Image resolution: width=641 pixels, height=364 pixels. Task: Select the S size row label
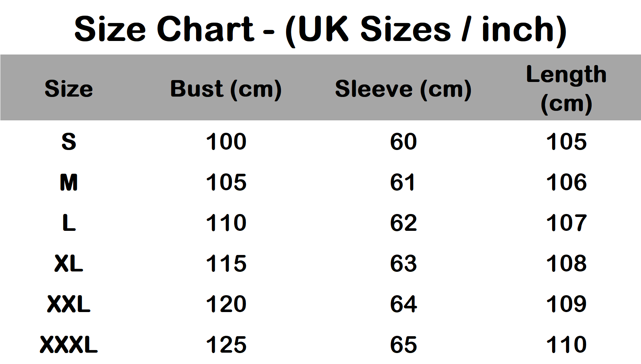[69, 142]
